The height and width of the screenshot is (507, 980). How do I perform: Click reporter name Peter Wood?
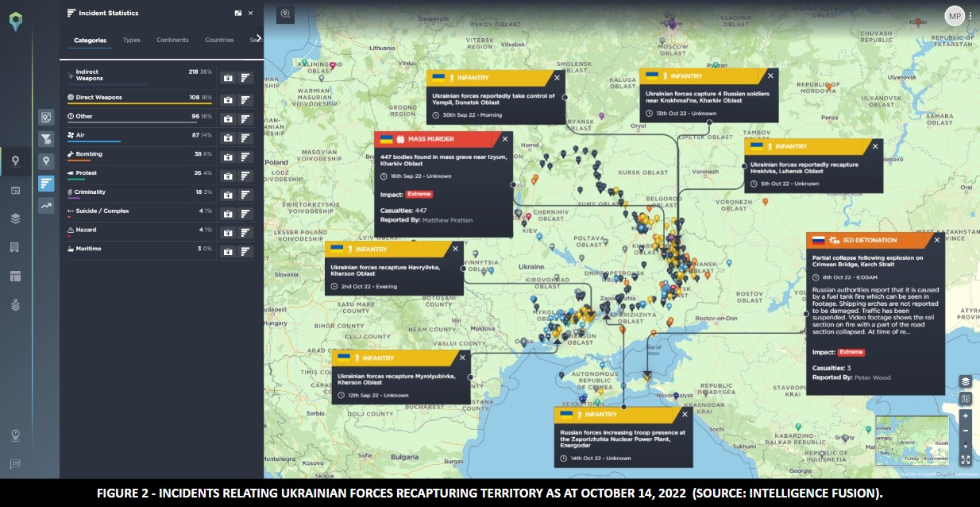pos(873,377)
